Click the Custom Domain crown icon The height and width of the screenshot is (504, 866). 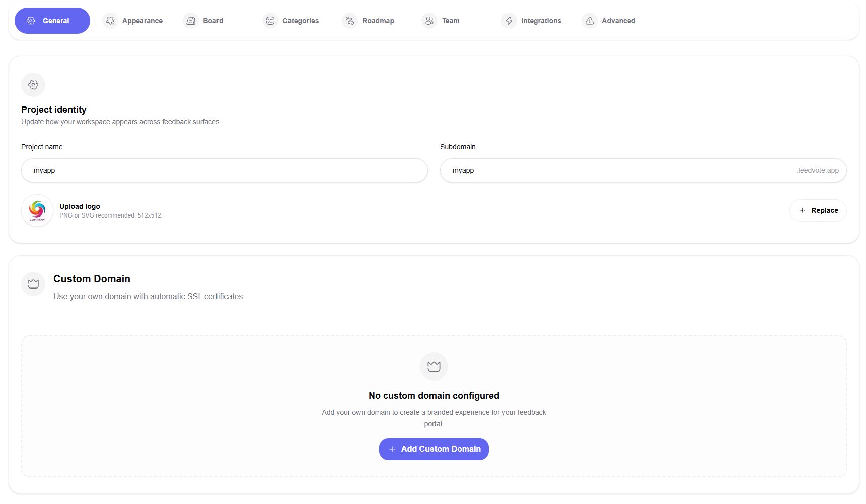coord(33,284)
